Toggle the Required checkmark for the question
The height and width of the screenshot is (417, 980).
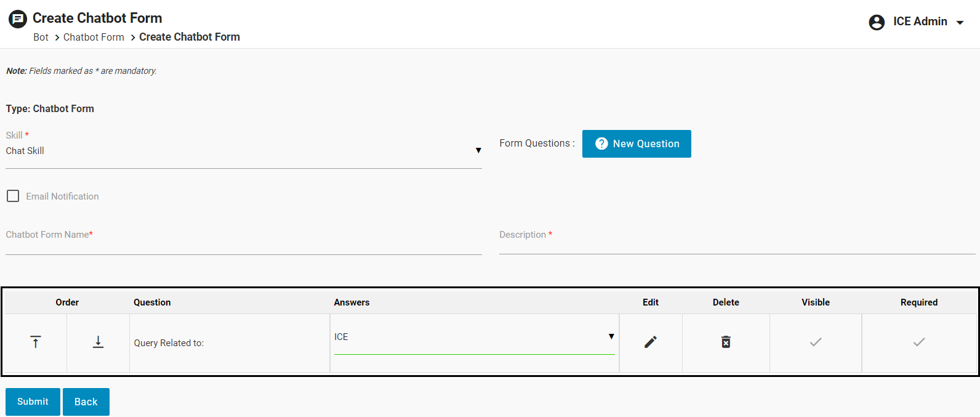[919, 342]
